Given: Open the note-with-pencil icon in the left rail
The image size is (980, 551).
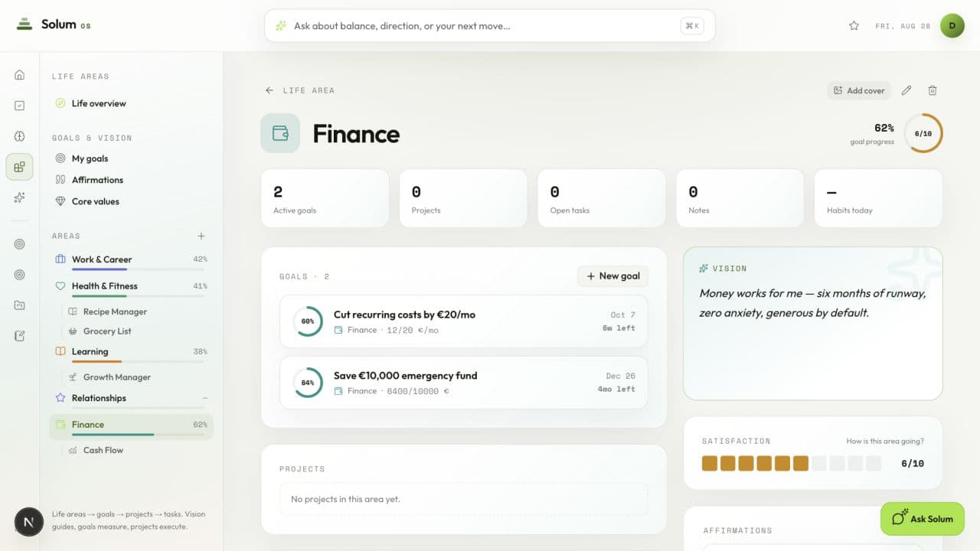Looking at the screenshot, I should 20,336.
